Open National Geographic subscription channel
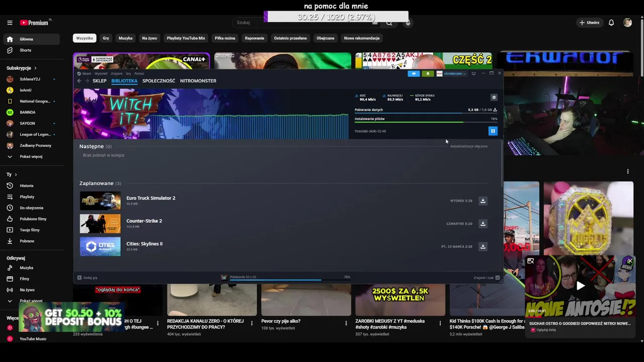The width and height of the screenshot is (644, 362). 31,101
